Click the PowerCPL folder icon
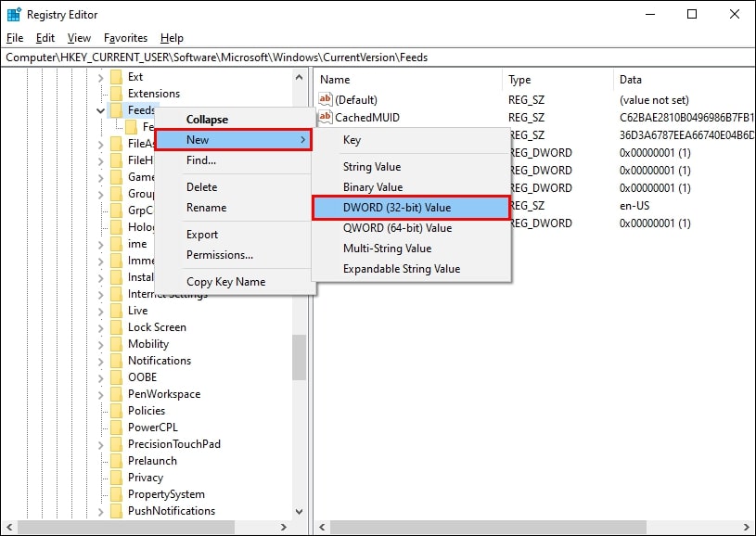Viewport: 756px width, 536px height. pos(116,428)
